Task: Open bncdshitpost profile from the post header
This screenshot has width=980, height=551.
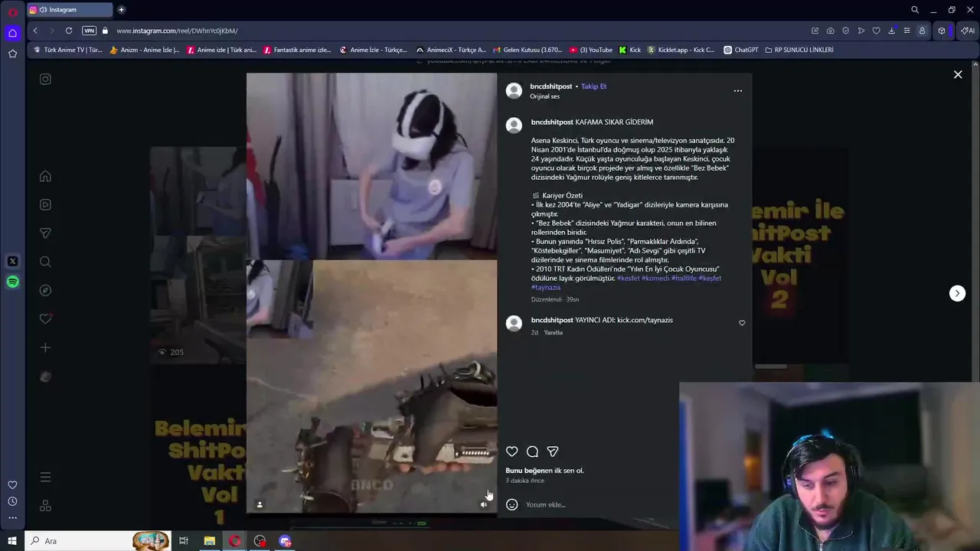Action: pyautogui.click(x=550, y=86)
